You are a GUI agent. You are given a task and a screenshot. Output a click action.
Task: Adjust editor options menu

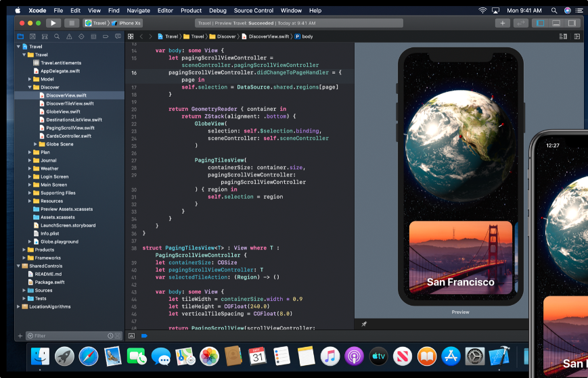coord(563,37)
